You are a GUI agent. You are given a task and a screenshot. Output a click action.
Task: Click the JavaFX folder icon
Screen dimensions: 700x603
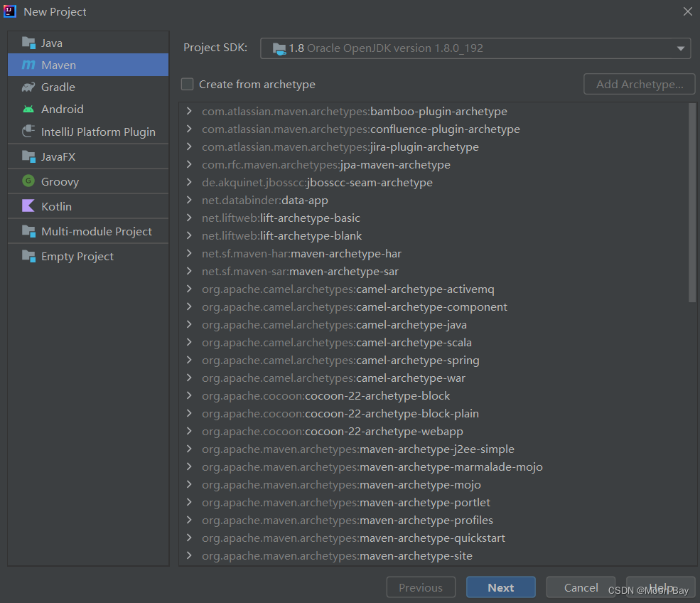[28, 156]
